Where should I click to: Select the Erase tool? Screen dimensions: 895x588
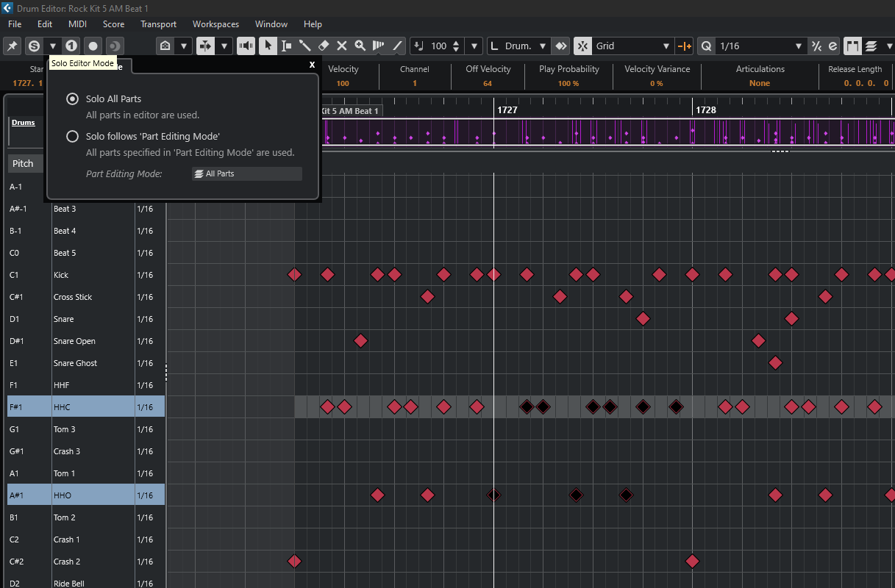pyautogui.click(x=324, y=46)
